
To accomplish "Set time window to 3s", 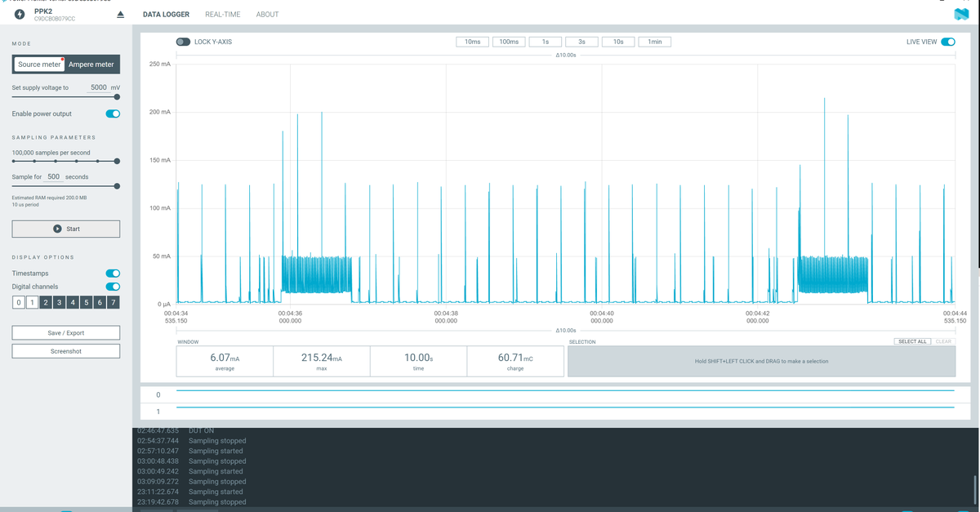I will (581, 42).
